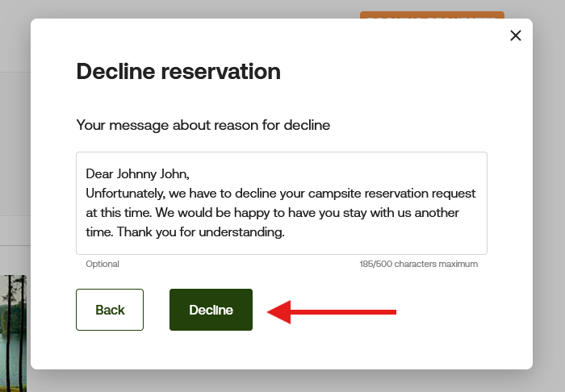Click the 'Your message about reason' label
Screen dimensions: 565x392
pyautogui.click(x=203, y=125)
